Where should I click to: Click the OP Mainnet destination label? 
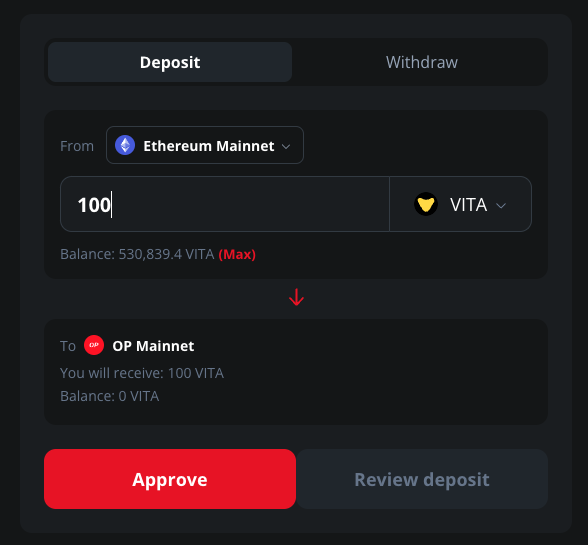pos(153,346)
